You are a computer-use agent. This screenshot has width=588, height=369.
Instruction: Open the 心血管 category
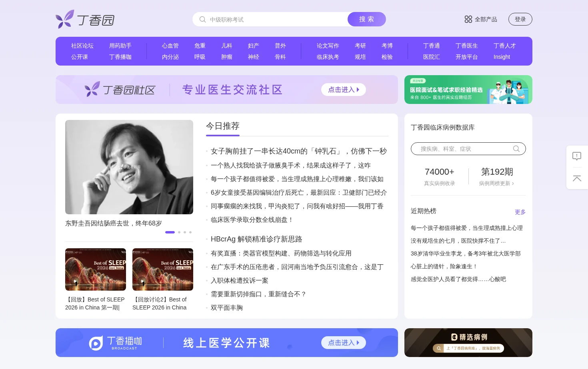click(x=170, y=46)
